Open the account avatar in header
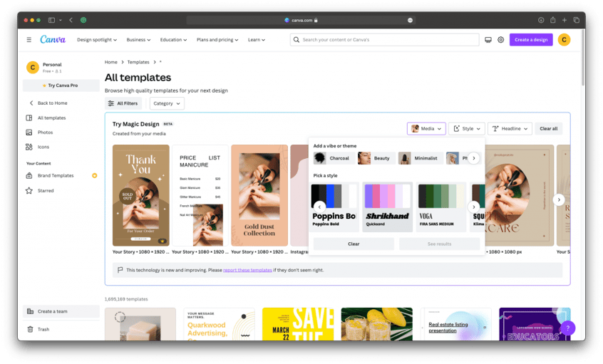This screenshot has width=603, height=364. click(x=565, y=40)
